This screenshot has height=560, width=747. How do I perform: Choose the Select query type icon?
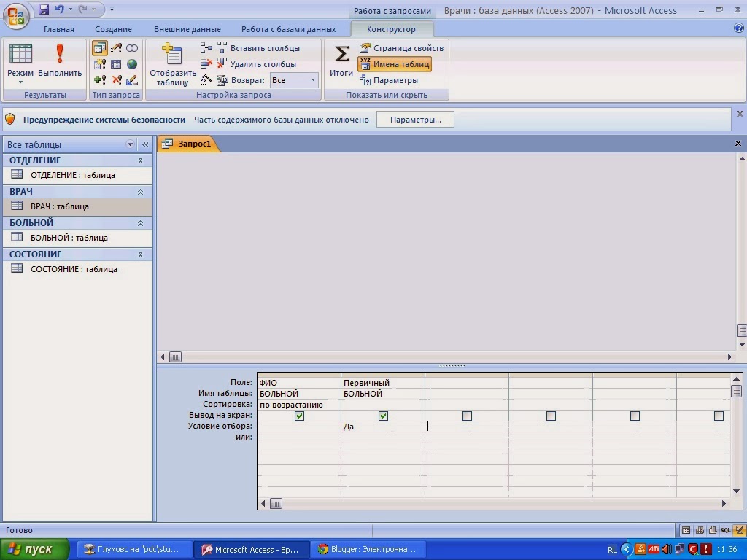pos(99,48)
